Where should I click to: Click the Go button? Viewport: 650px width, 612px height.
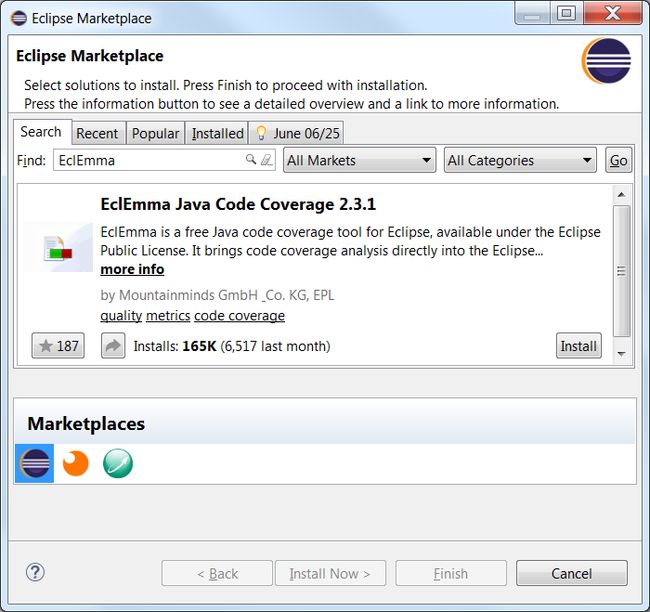click(618, 160)
